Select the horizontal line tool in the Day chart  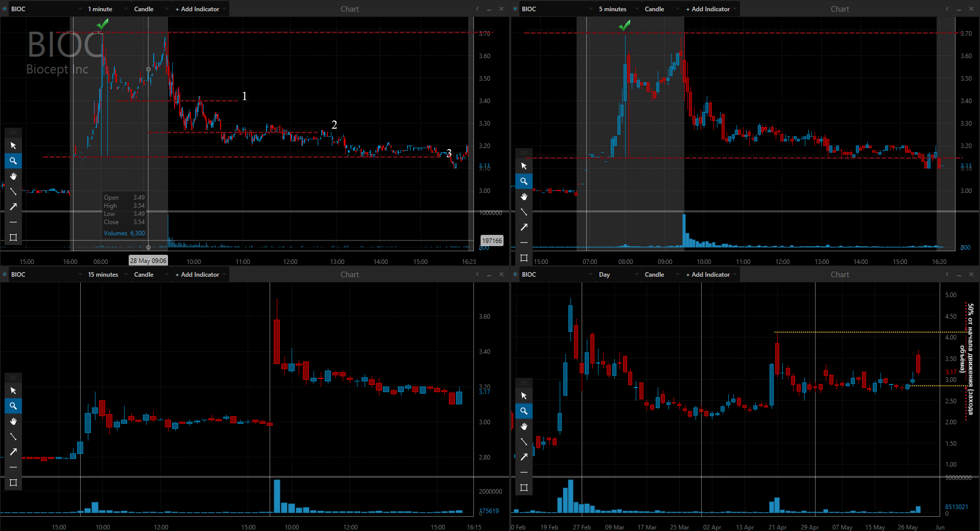[524, 472]
